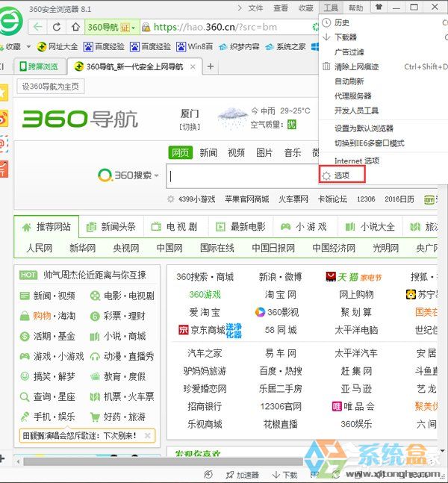The image size is (448, 483).
Task: Open 帅气周杰伦近距离与你互撩 headline
Action: [x=95, y=275]
